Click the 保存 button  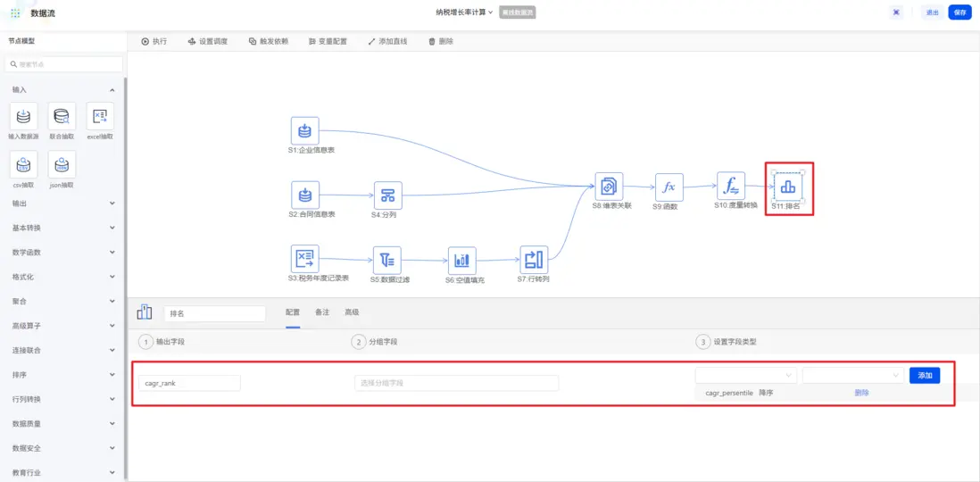tap(959, 12)
